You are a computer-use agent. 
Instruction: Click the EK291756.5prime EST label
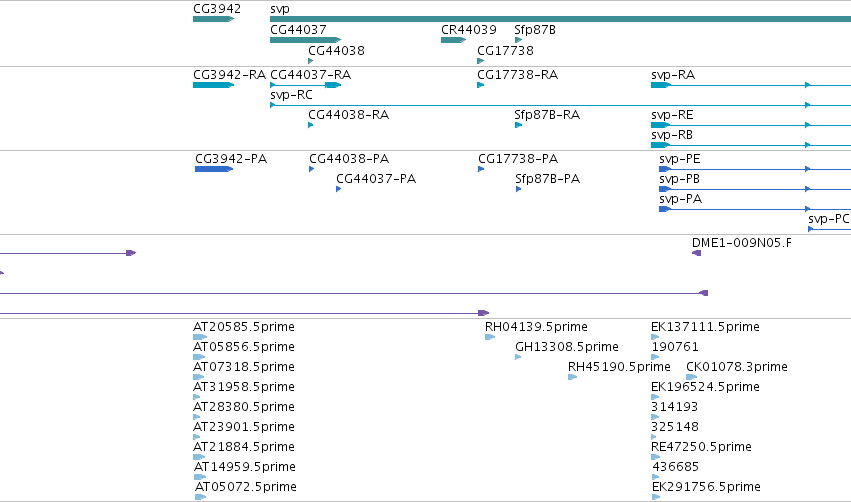pos(706,487)
